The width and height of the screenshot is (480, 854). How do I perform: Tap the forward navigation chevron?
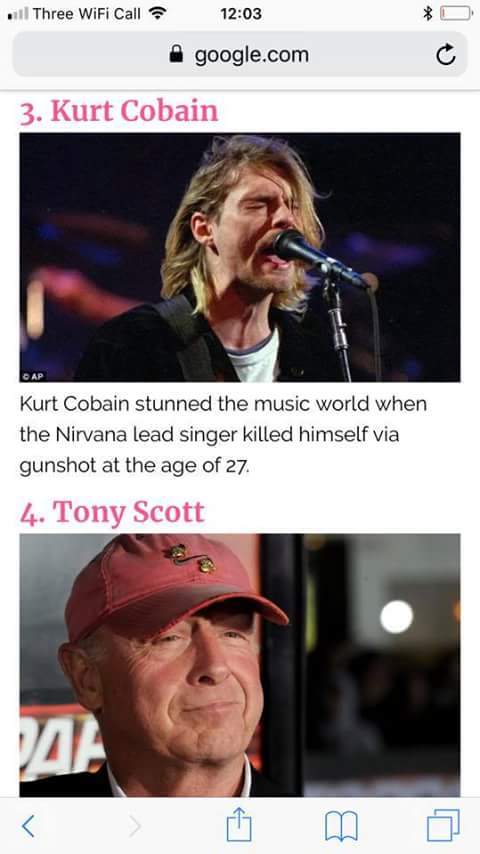pos(134,826)
